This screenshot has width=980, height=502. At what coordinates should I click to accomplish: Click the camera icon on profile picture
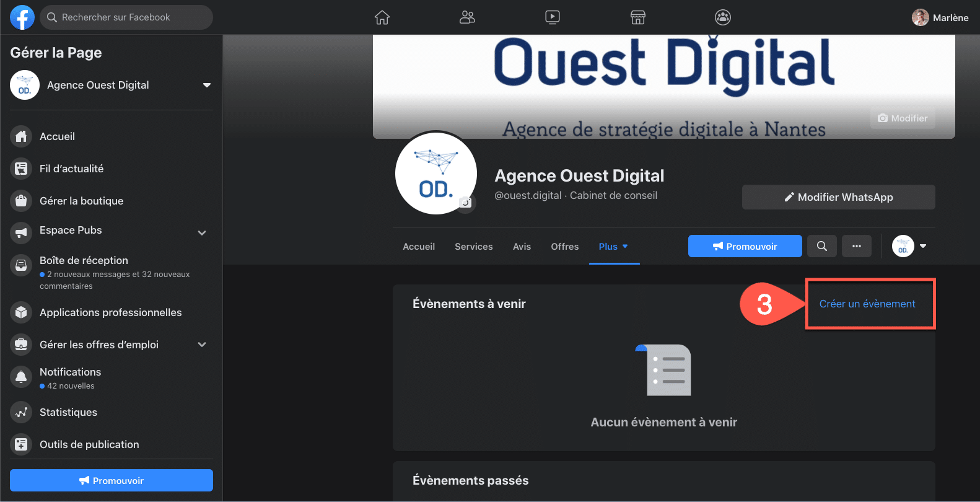tap(466, 203)
